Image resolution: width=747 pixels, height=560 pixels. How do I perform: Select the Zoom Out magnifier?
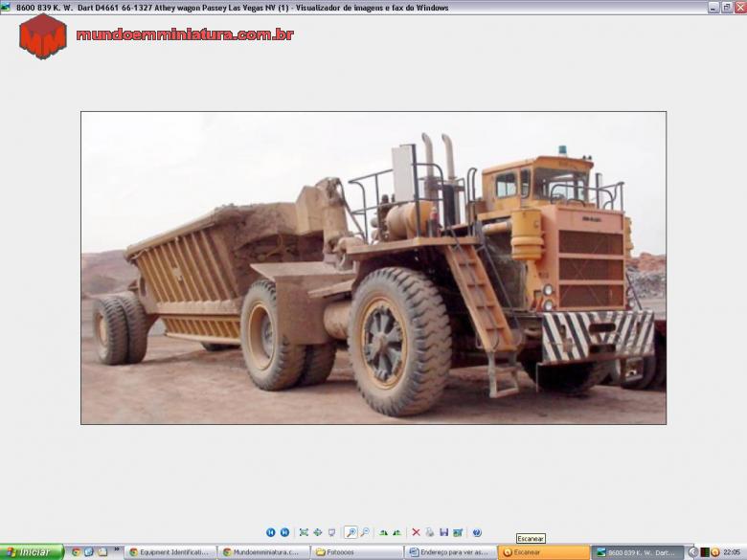click(x=365, y=532)
